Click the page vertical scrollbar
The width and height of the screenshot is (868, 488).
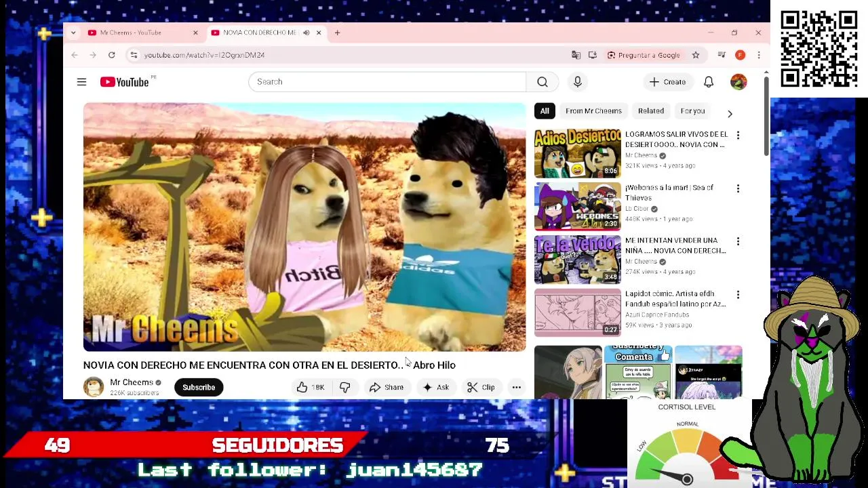766,115
